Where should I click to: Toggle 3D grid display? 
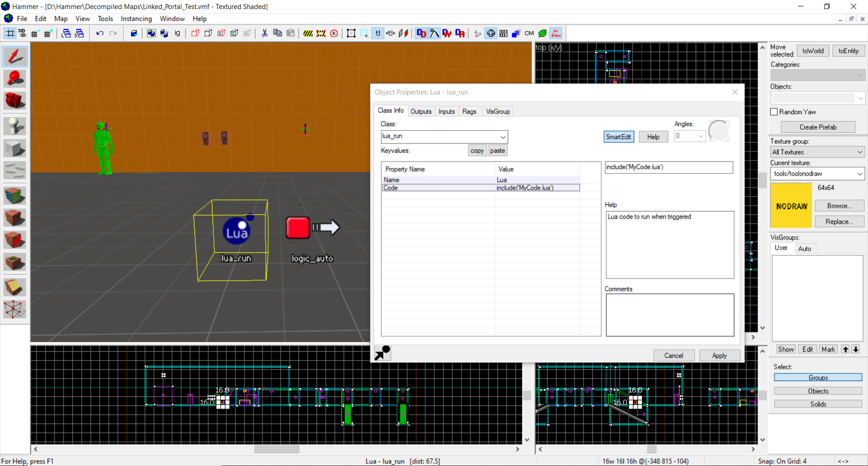click(22, 33)
